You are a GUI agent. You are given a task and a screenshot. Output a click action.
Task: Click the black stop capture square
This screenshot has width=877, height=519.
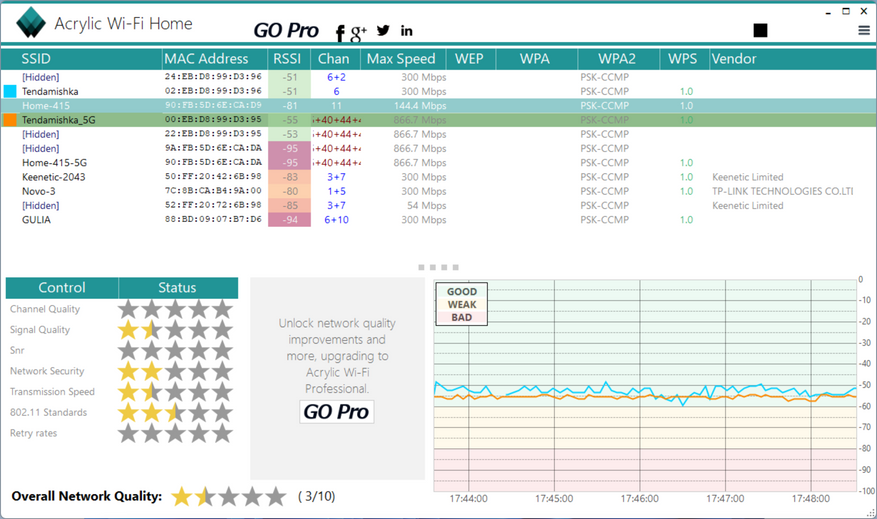[760, 30]
